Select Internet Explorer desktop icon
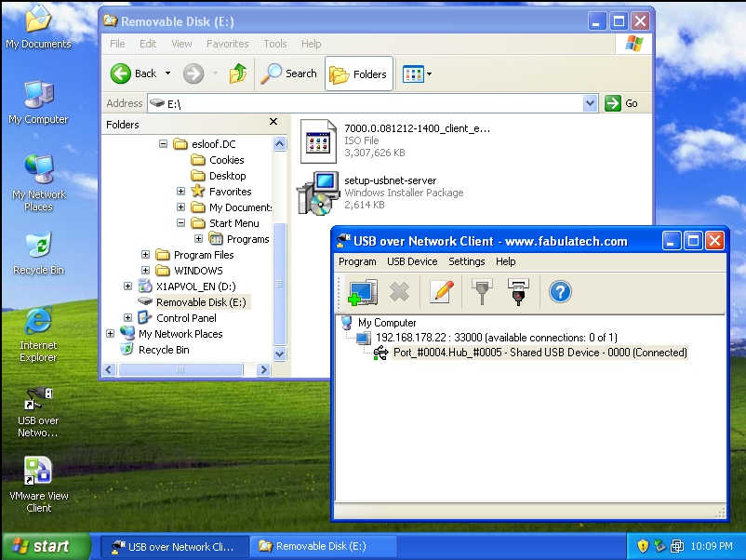This screenshot has height=560, width=746. [x=38, y=335]
